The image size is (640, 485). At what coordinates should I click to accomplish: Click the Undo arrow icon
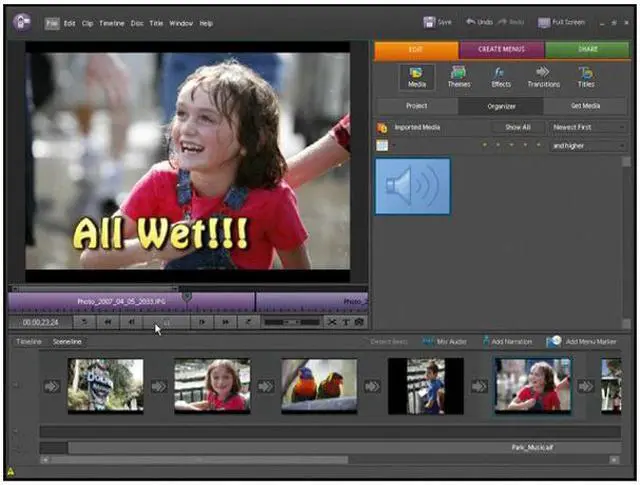pos(471,22)
